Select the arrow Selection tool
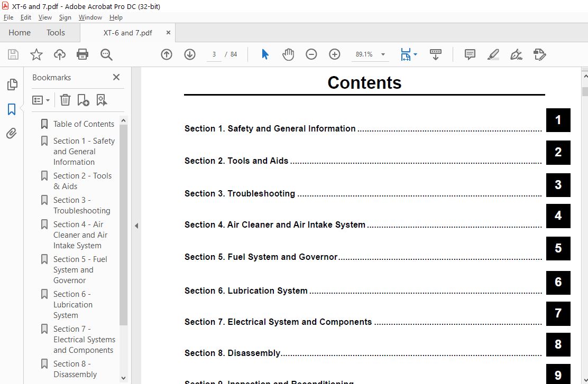The image size is (588, 384). 265,55
